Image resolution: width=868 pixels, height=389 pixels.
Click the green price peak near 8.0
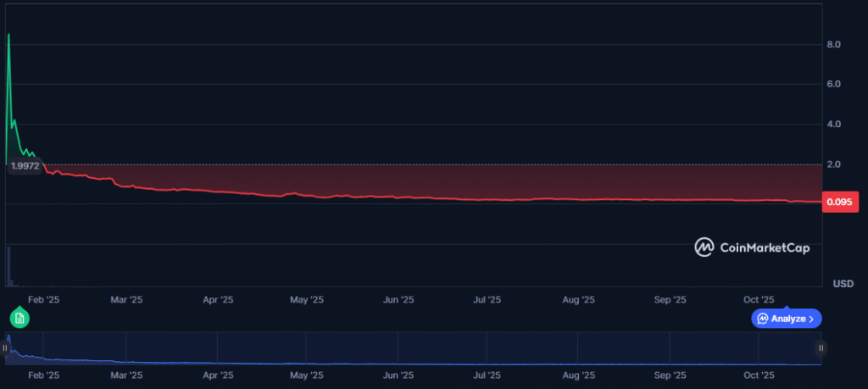pos(8,36)
